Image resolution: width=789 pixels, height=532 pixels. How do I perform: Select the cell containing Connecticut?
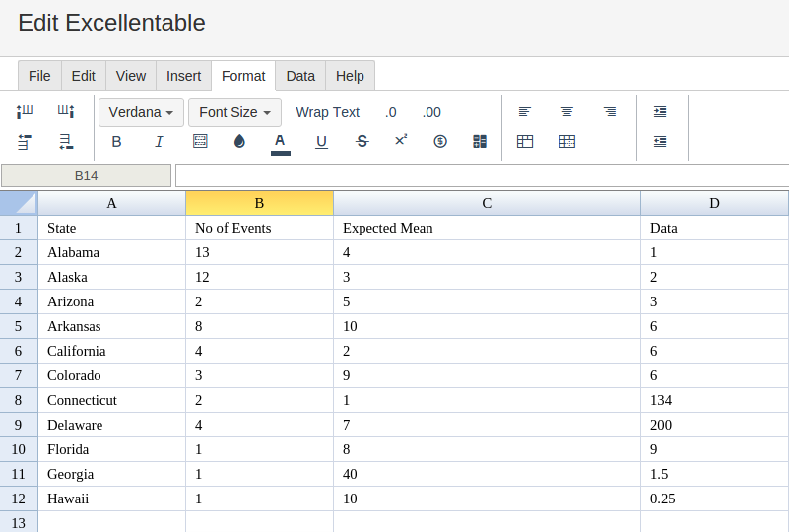(111, 400)
